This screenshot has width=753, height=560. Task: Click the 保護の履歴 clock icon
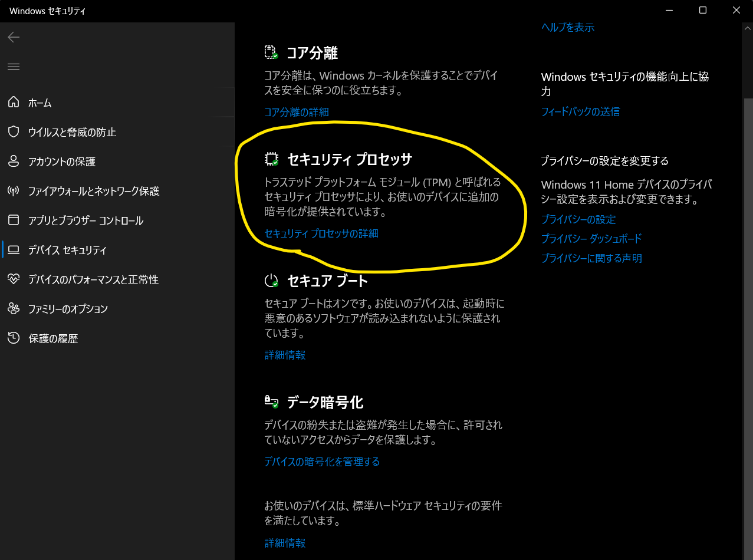click(14, 338)
